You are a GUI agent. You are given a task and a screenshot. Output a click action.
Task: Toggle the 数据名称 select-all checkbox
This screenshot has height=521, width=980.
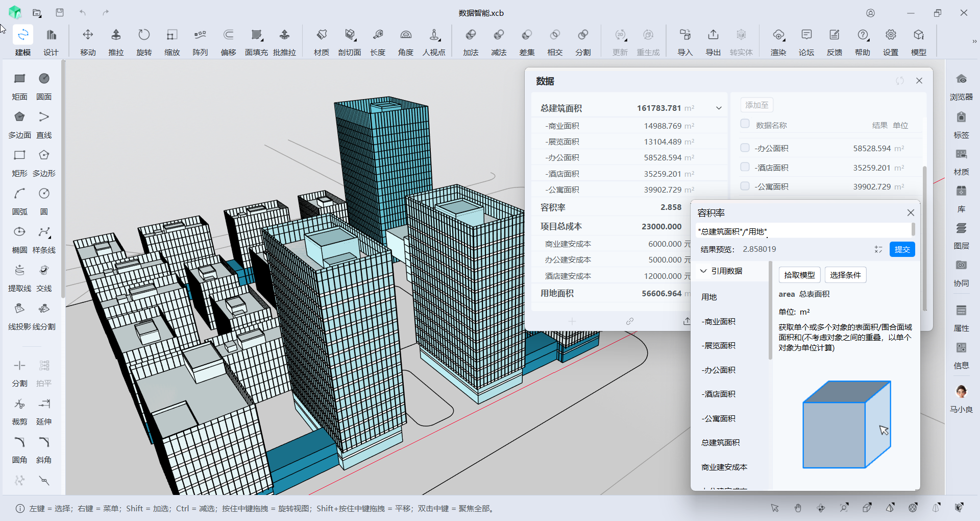click(x=745, y=124)
